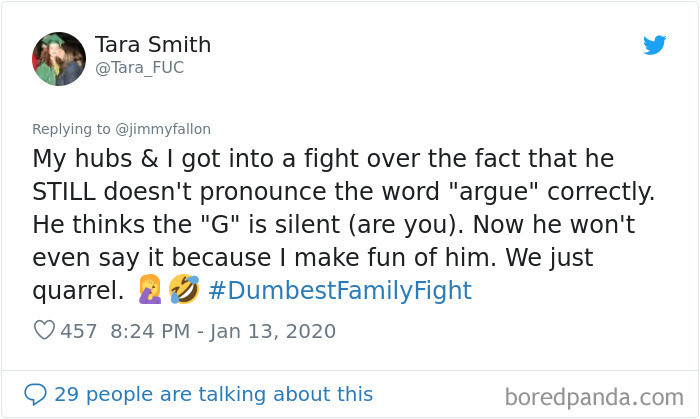Visit the @jimmyfallon mention link
700x419 pixels.
pyautogui.click(x=161, y=129)
